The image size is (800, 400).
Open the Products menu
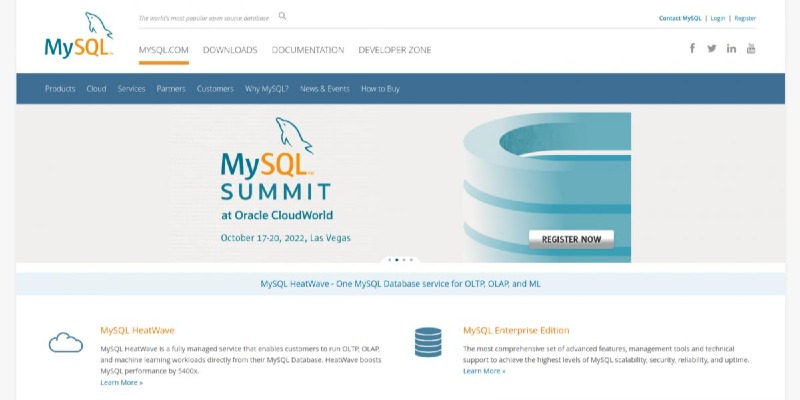(60, 89)
